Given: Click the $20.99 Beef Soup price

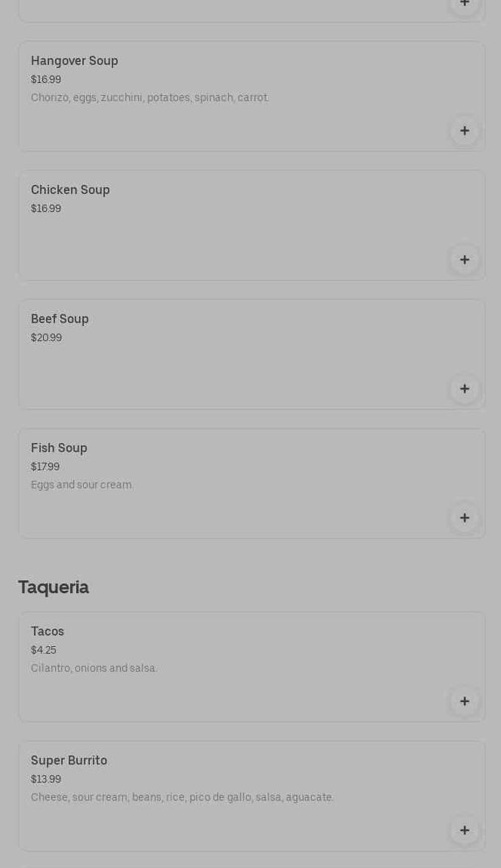Looking at the screenshot, I should tap(46, 338).
